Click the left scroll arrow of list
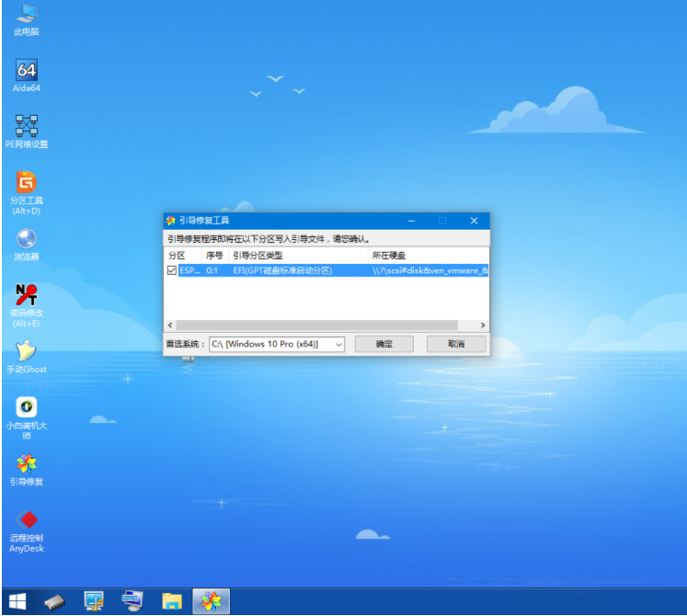The width and height of the screenshot is (687, 616). 170,325
